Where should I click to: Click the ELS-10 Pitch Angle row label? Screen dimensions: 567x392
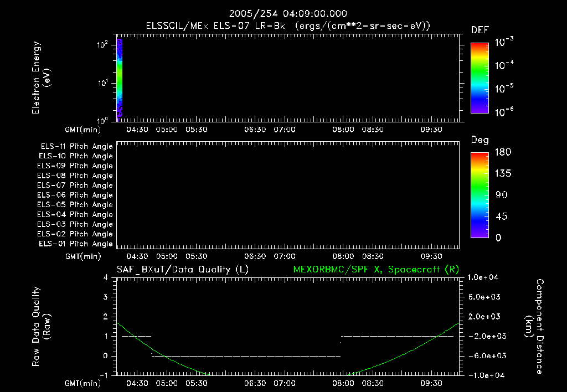coord(76,156)
